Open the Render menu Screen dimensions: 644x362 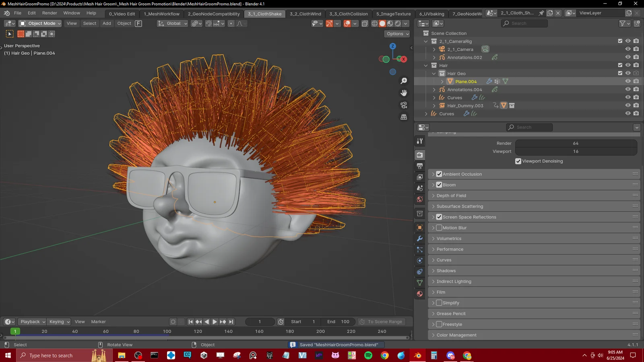click(x=50, y=12)
